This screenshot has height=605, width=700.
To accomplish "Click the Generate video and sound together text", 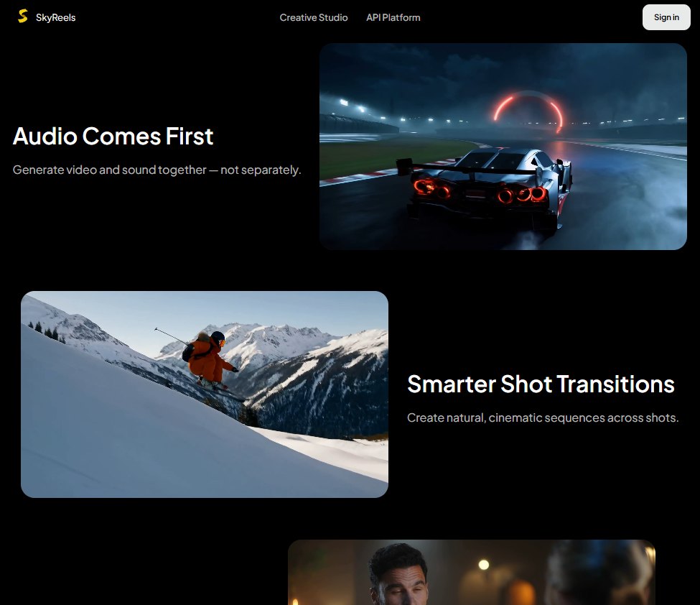I will 157,170.
